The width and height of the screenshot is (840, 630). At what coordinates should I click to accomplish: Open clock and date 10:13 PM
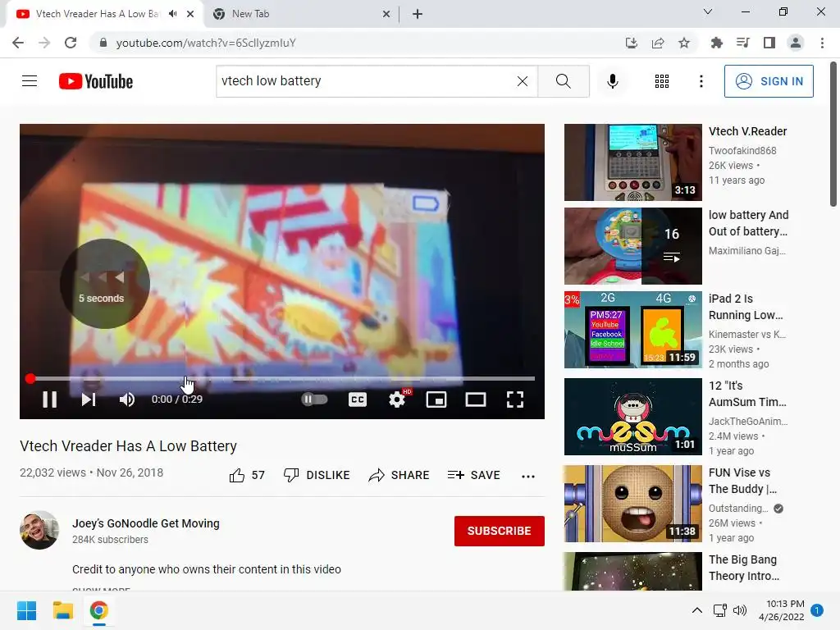click(782, 610)
